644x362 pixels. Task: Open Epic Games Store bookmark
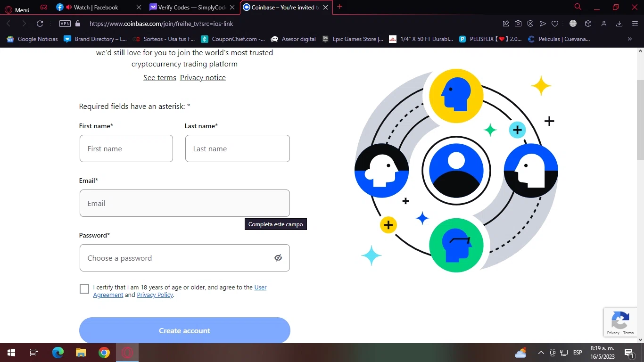point(353,39)
